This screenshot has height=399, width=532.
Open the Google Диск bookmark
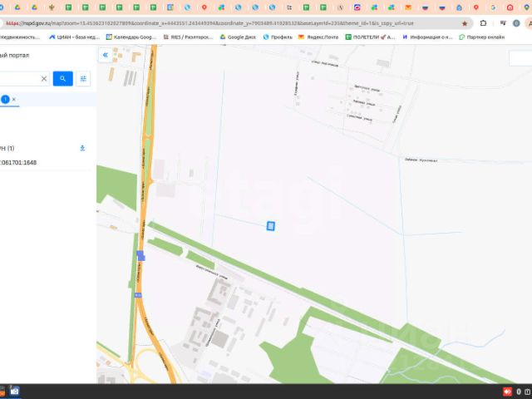pos(238,37)
